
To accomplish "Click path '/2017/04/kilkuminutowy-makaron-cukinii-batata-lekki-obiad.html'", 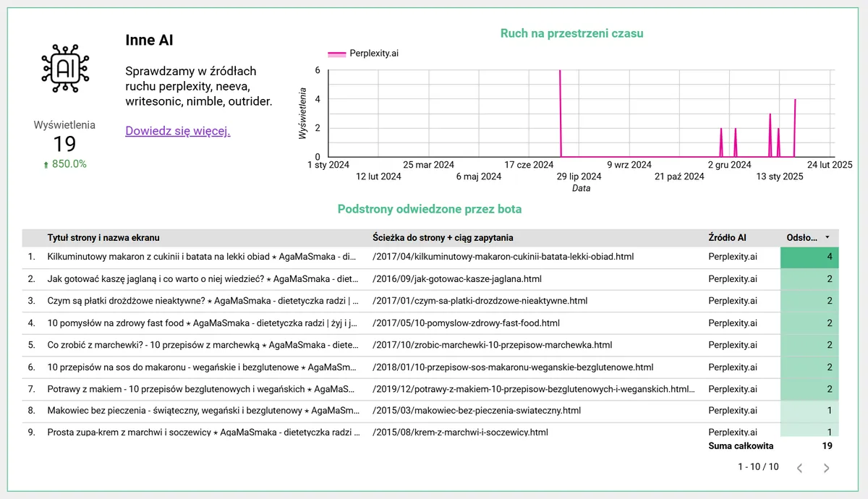I will tap(504, 257).
